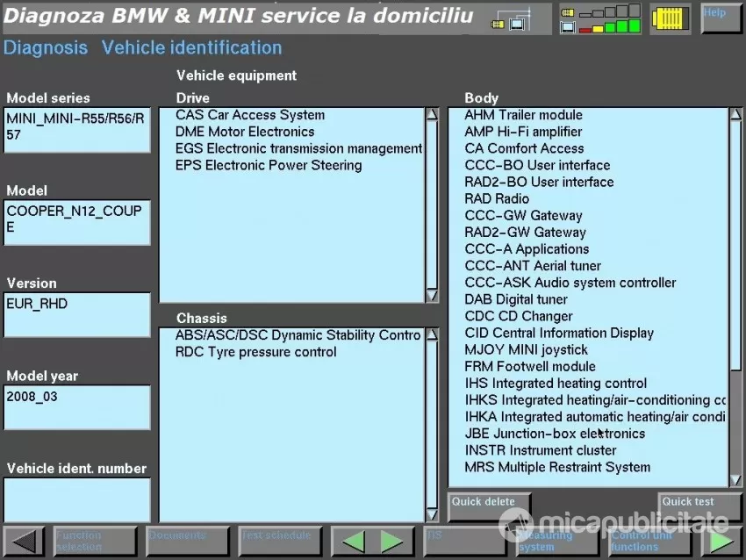Image resolution: width=746 pixels, height=560 pixels.
Task: Select IHS Integrated heating control
Action: (x=556, y=383)
